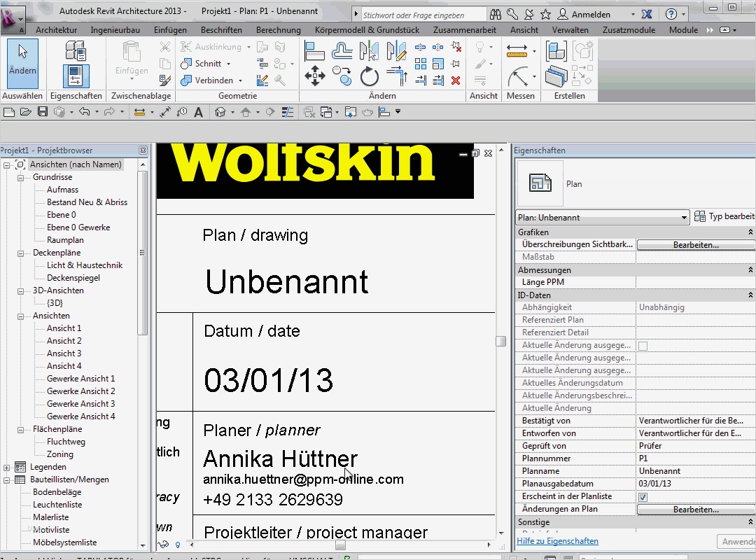The image size is (756, 560).
Task: Select the Offset tool icon
Action: (342, 51)
